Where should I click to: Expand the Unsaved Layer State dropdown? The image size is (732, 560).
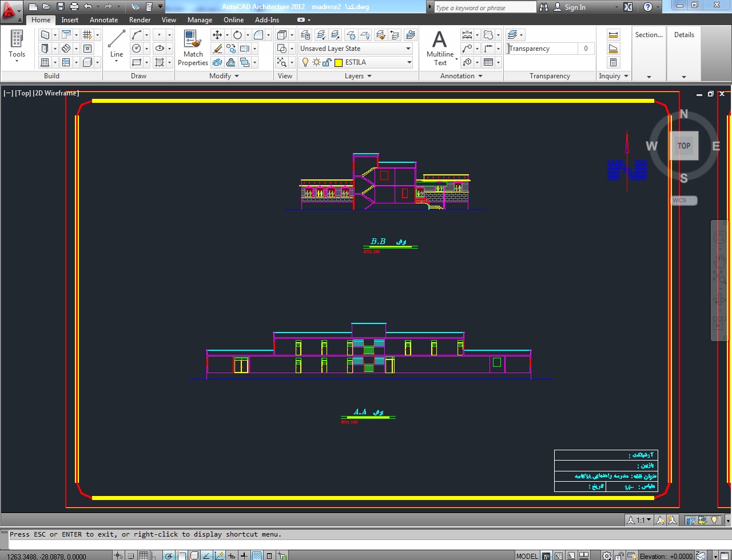pos(408,49)
